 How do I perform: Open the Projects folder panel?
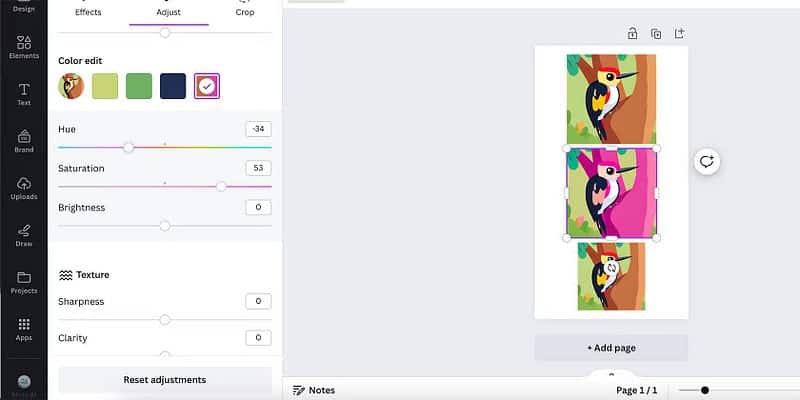click(x=23, y=282)
